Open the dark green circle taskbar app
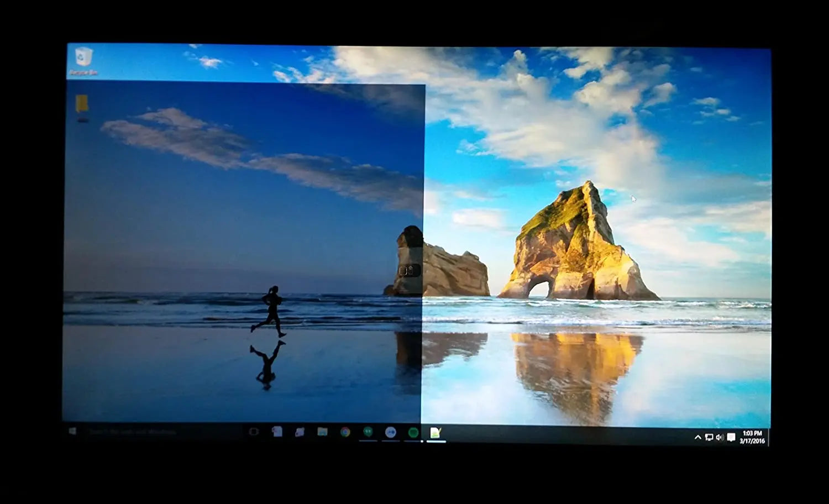This screenshot has height=504, width=829. (x=413, y=433)
